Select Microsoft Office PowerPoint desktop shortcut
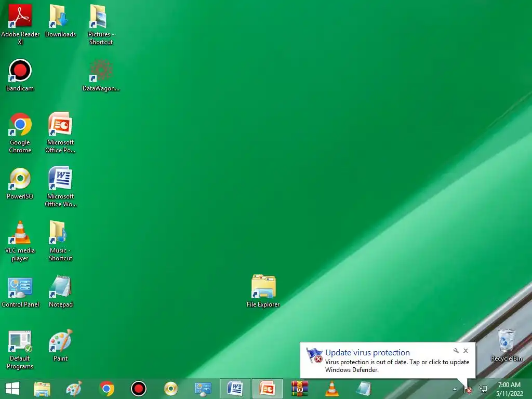Screen dimensions: 532x399 coord(60,132)
